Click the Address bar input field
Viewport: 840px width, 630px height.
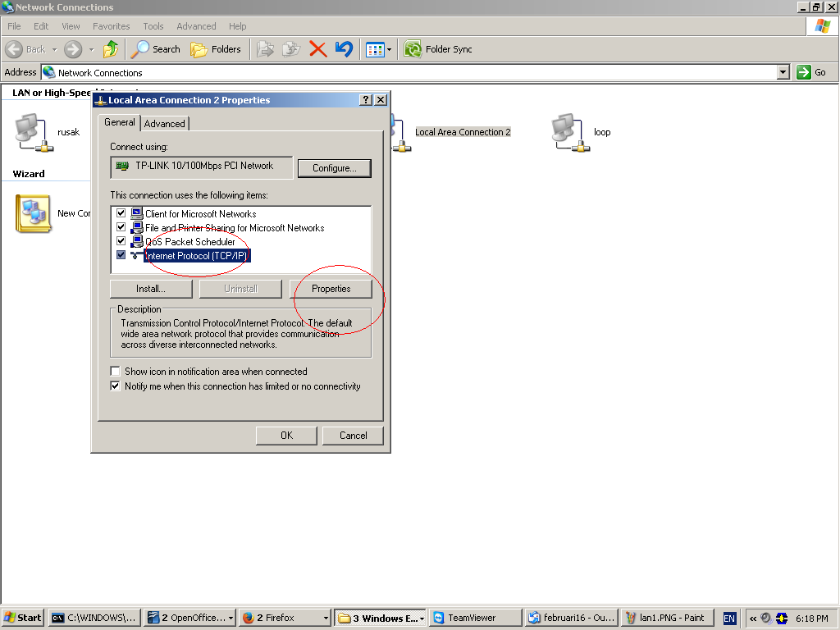point(409,72)
